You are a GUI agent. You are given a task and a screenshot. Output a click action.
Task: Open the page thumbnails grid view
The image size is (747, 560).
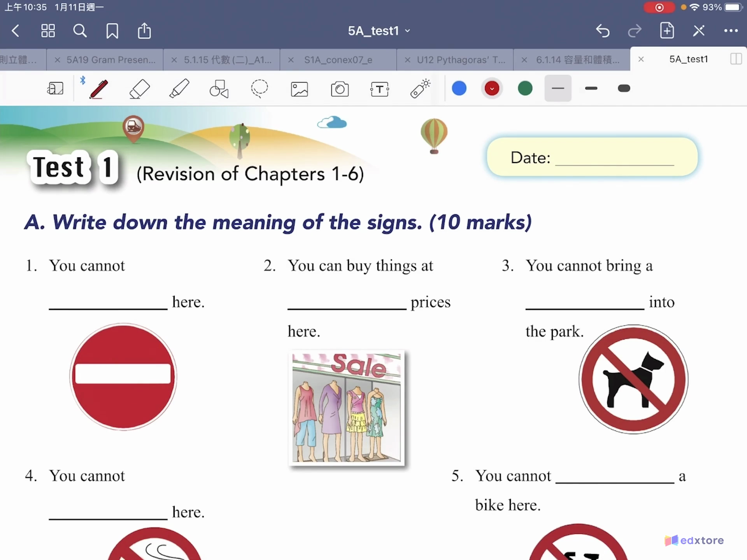(x=48, y=31)
